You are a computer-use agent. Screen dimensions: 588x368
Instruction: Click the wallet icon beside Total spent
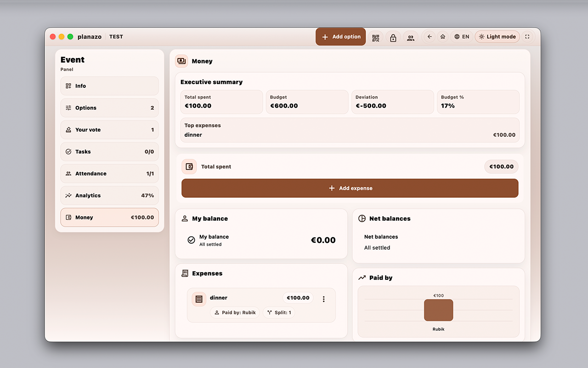(189, 167)
